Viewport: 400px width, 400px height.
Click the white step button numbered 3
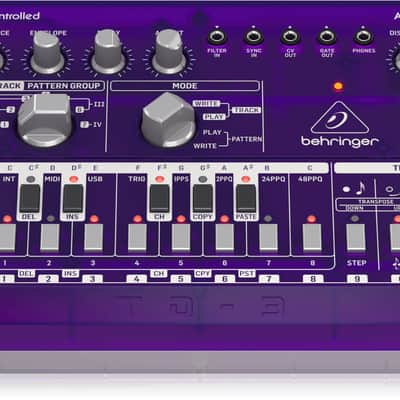coord(94,237)
